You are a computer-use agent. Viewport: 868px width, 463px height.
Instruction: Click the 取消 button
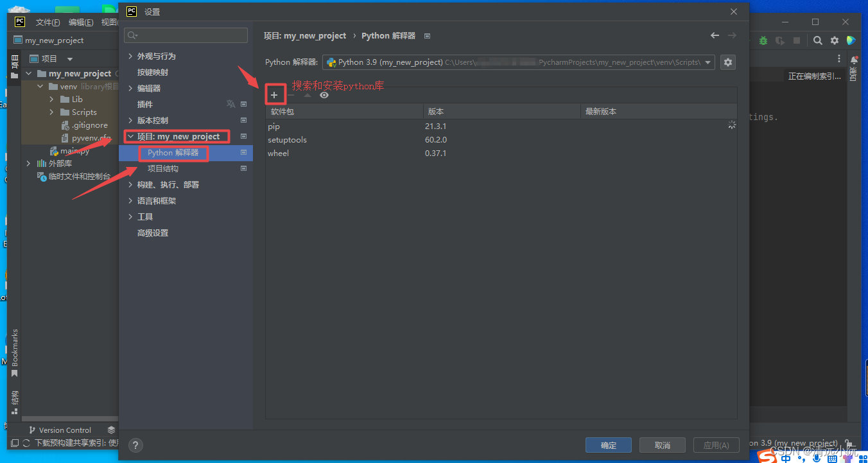(663, 445)
